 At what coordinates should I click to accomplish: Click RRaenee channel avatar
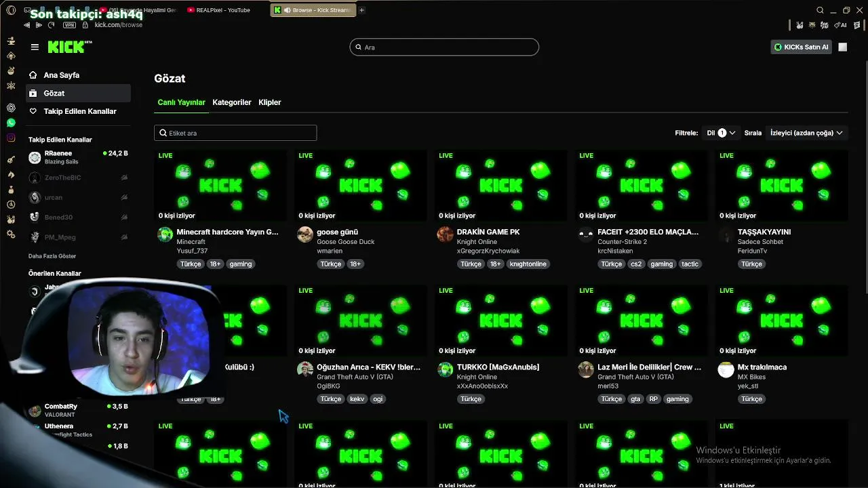pos(35,157)
